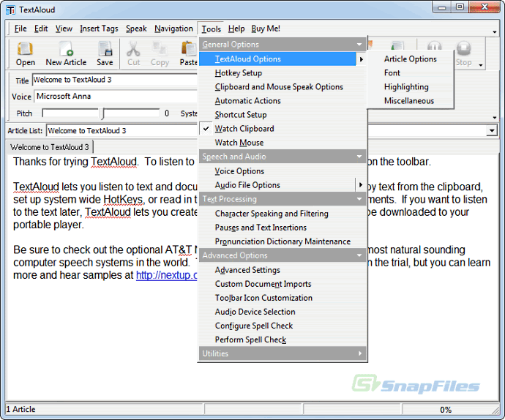Viewport: 505px width, 420px height.
Task: Collapse the General Options section header
Action: tap(283, 45)
